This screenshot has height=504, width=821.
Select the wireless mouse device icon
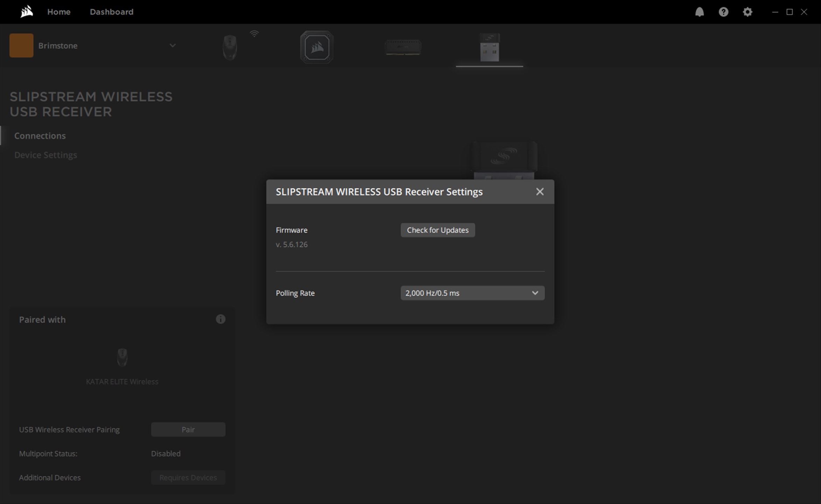(230, 47)
